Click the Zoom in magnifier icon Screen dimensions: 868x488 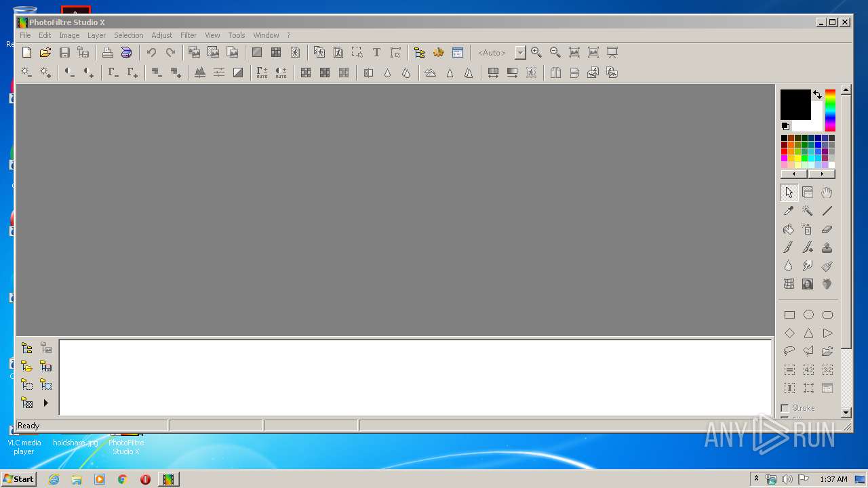coord(536,52)
